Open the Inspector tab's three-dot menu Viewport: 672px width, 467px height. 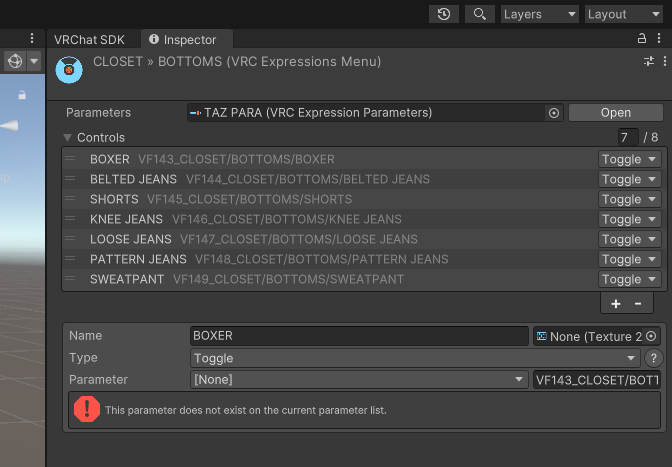(x=659, y=39)
